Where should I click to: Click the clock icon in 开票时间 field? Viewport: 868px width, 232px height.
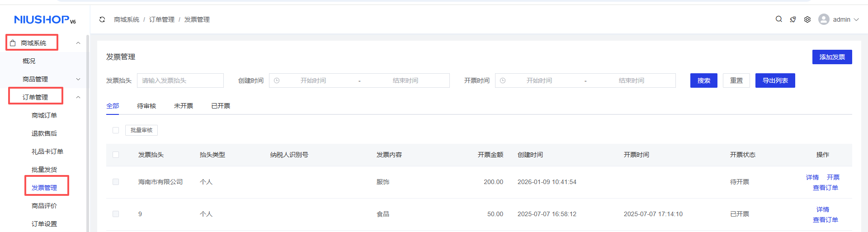coord(503,80)
